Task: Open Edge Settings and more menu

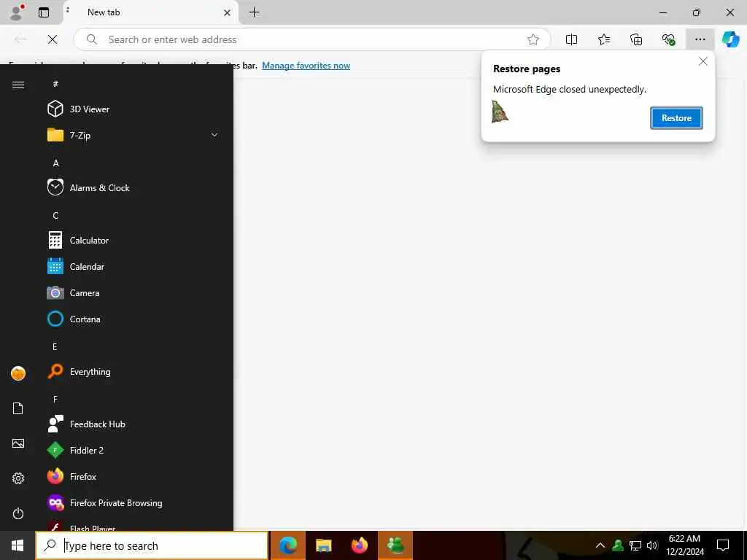Action: [x=700, y=39]
